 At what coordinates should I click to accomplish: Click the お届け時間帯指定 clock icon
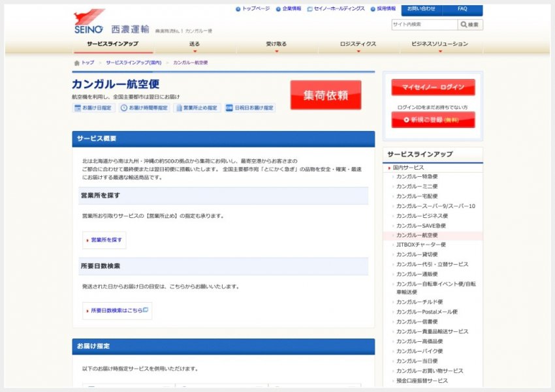124,108
